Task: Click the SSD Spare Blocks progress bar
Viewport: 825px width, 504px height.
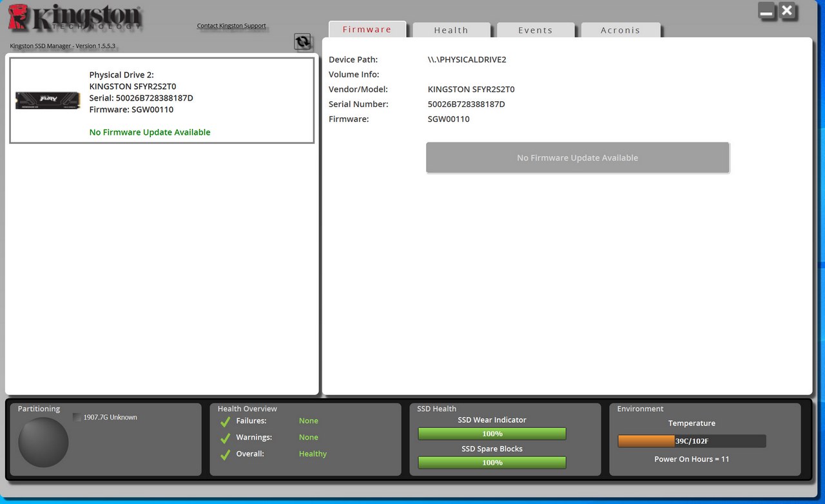Action: [x=492, y=463]
